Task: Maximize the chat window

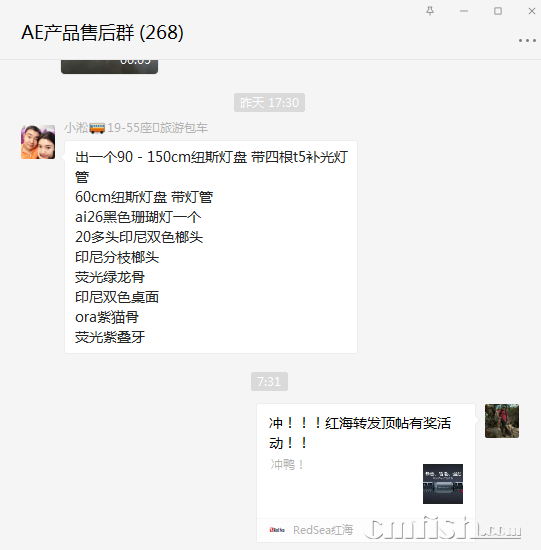Action: pyautogui.click(x=498, y=11)
